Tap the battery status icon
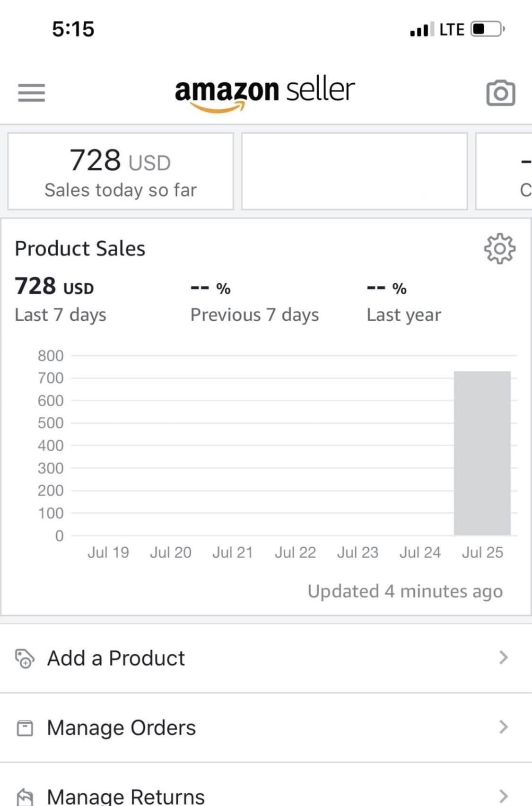Viewport: 532px width, 806px height. (487, 29)
